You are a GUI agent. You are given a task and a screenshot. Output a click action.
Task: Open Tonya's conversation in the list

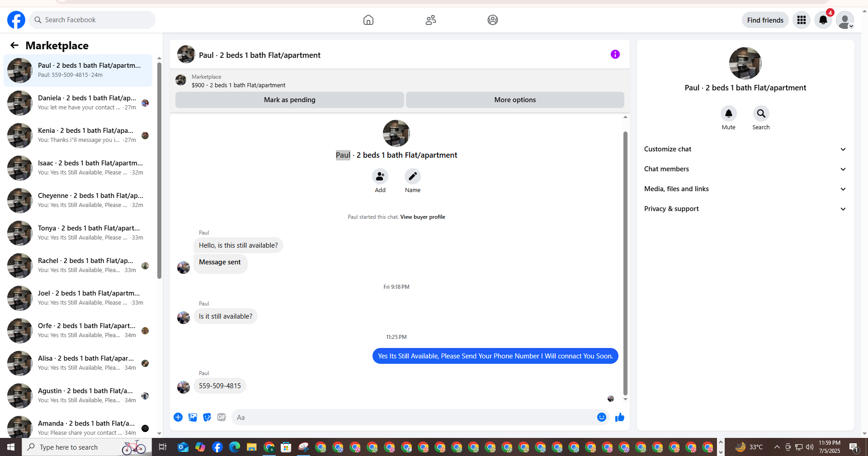click(78, 233)
